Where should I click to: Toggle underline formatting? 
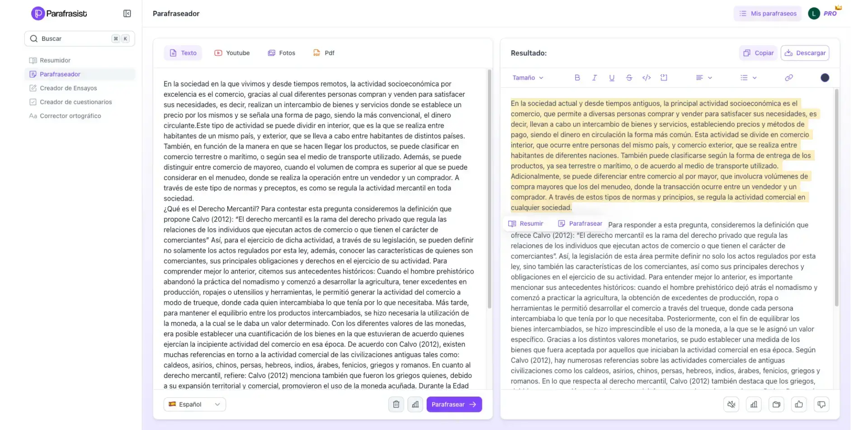(x=612, y=78)
